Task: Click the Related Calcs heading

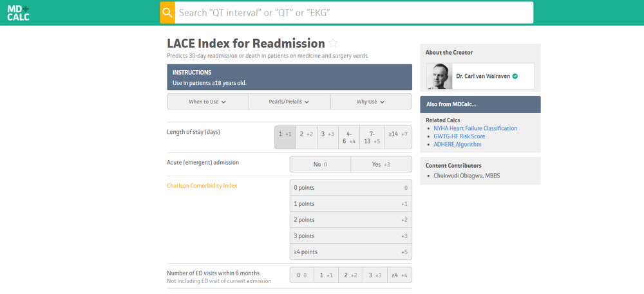Action: [443, 120]
